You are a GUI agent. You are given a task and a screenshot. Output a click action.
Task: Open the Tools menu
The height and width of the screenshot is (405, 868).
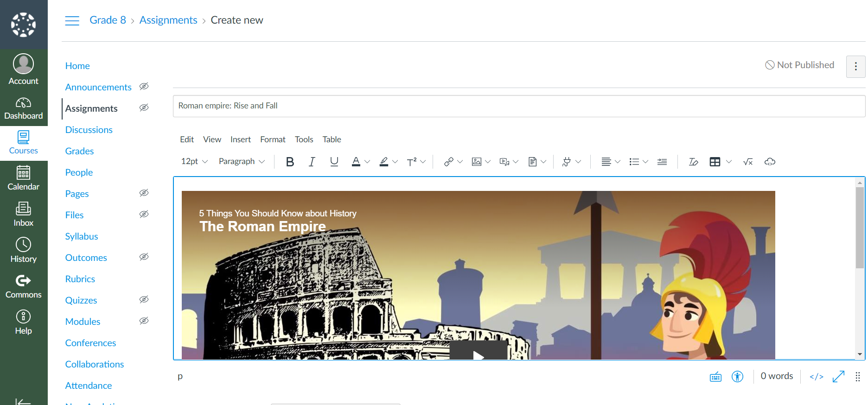pos(304,139)
